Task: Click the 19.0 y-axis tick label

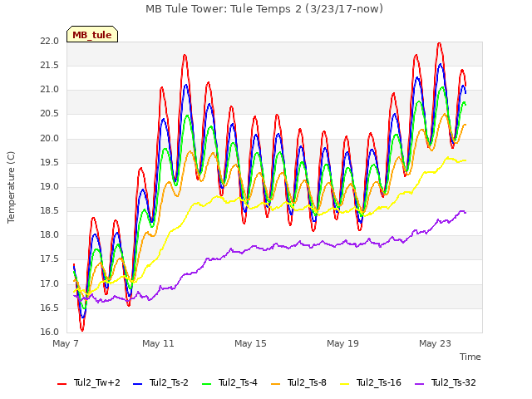Action: [50, 187]
